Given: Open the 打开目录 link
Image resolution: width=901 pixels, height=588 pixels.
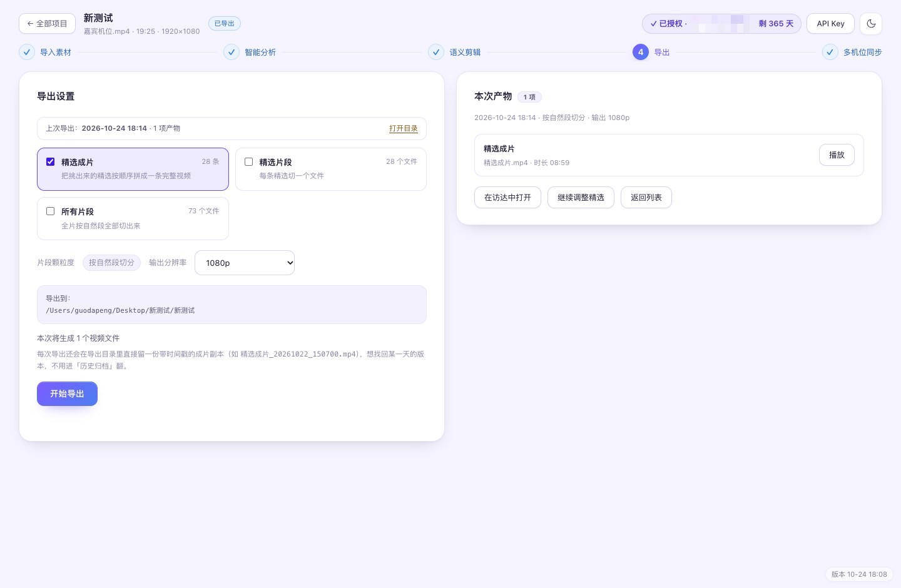Looking at the screenshot, I should [404, 128].
